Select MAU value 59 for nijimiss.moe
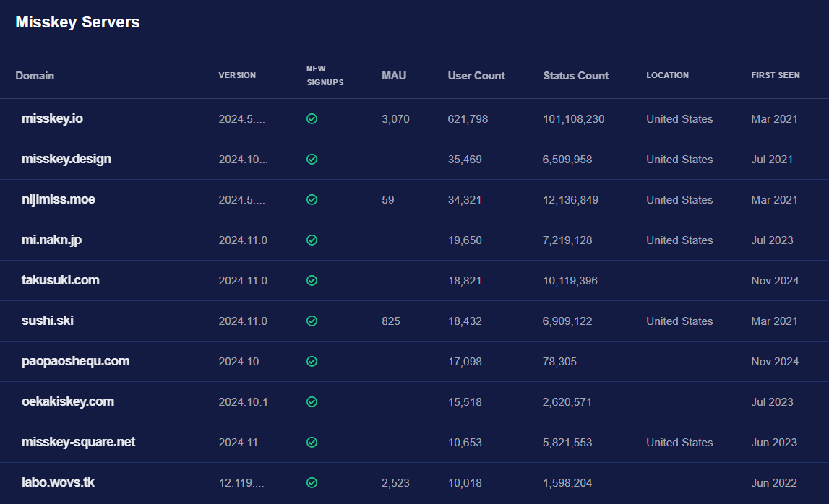 pyautogui.click(x=388, y=200)
